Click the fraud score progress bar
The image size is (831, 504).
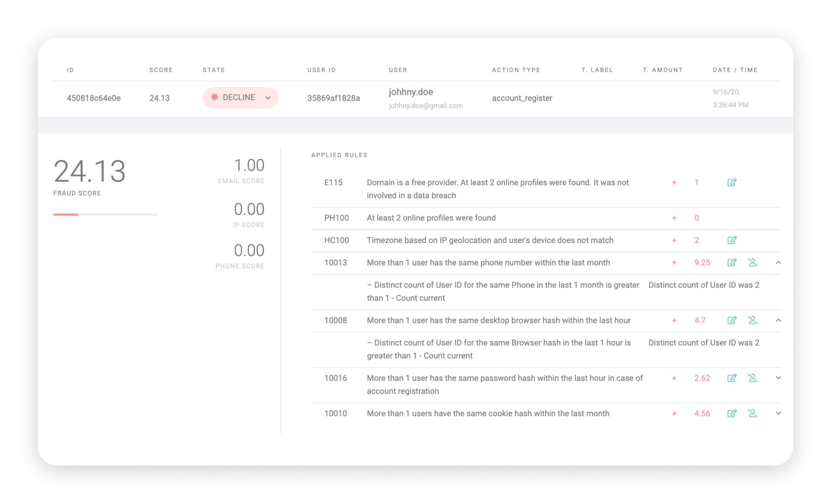pyautogui.click(x=105, y=214)
